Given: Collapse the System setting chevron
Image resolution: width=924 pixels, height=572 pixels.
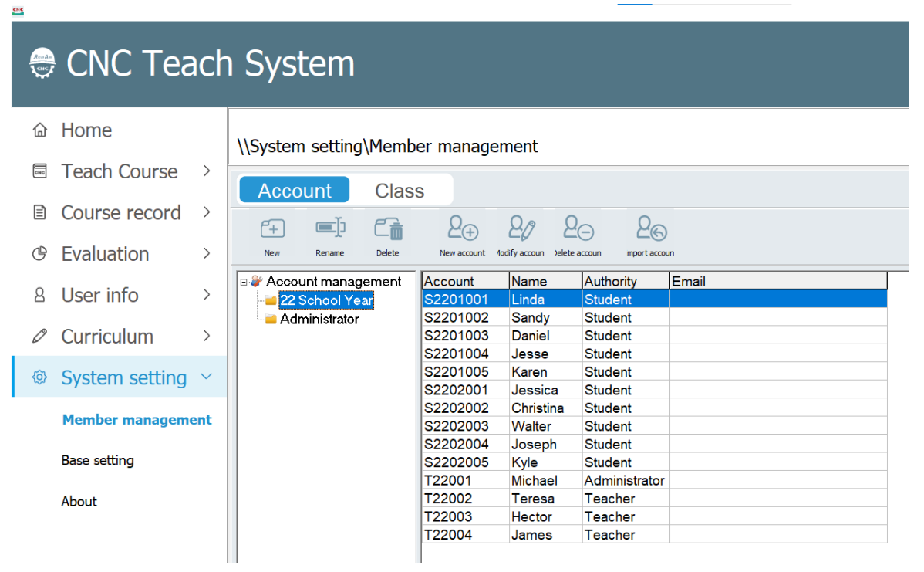Looking at the screenshot, I should [x=206, y=376].
